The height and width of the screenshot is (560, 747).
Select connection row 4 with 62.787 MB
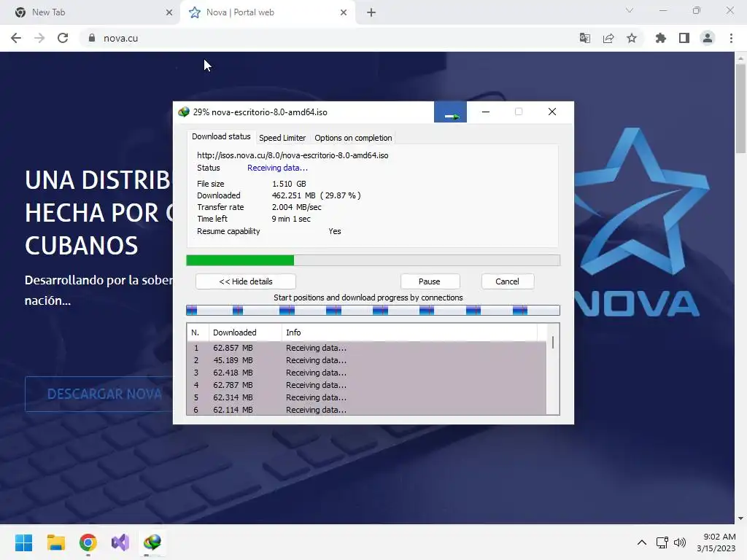click(367, 385)
